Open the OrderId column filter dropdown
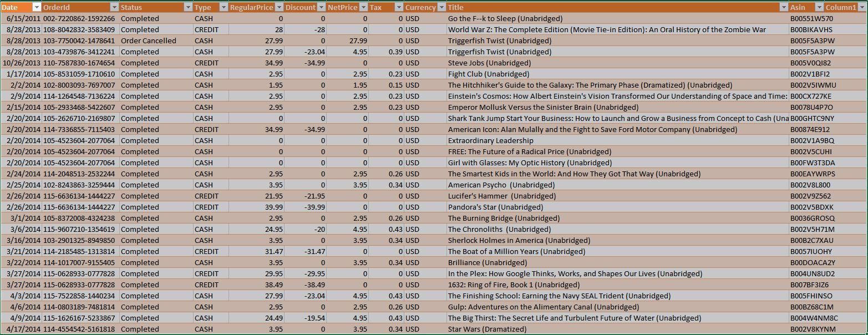The image size is (868, 335). tap(115, 7)
